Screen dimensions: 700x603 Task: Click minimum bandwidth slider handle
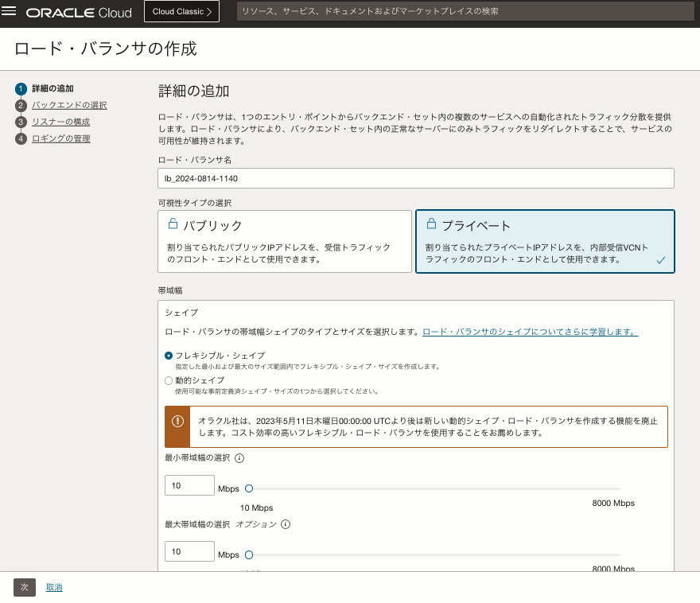pos(249,488)
